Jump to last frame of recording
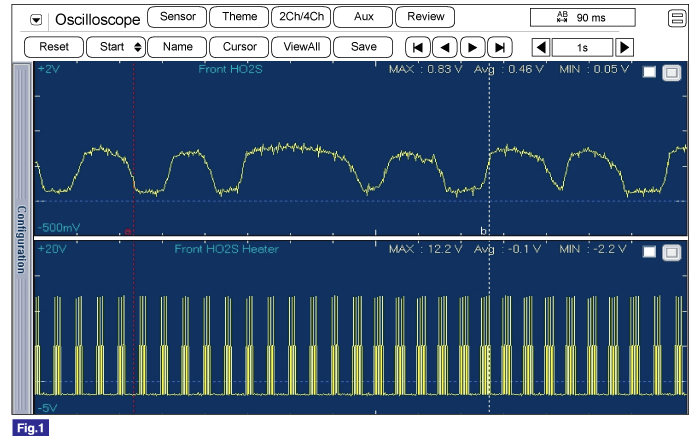700x443 pixels. pos(498,47)
